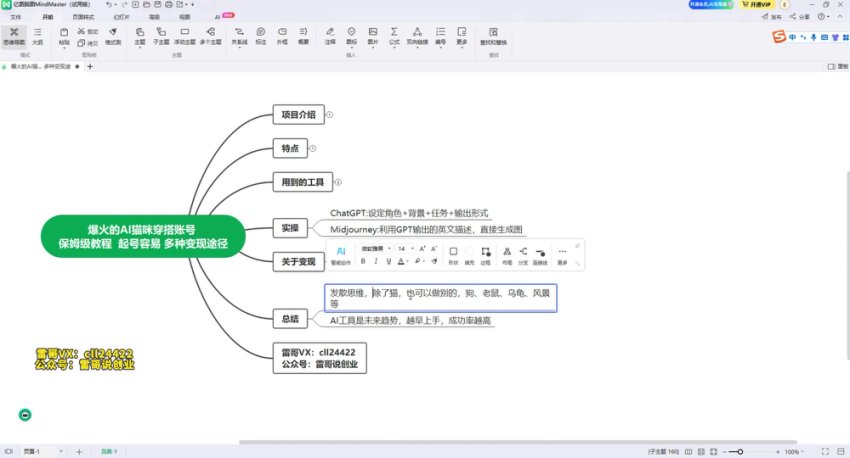The height and width of the screenshot is (458, 850).
Task: Expand the 项目介绍 branch
Action: coord(329,115)
